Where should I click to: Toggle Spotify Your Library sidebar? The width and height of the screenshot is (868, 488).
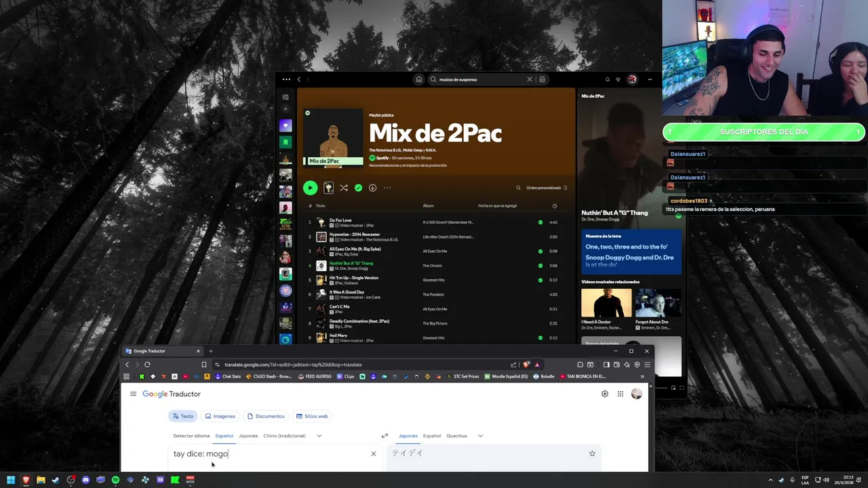(x=285, y=97)
